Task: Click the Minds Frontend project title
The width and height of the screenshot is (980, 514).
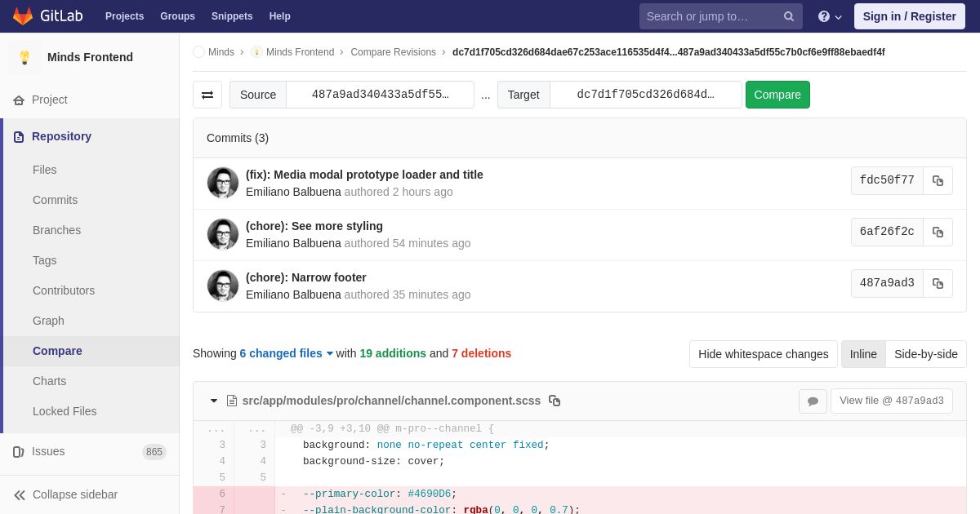Action: tap(90, 57)
